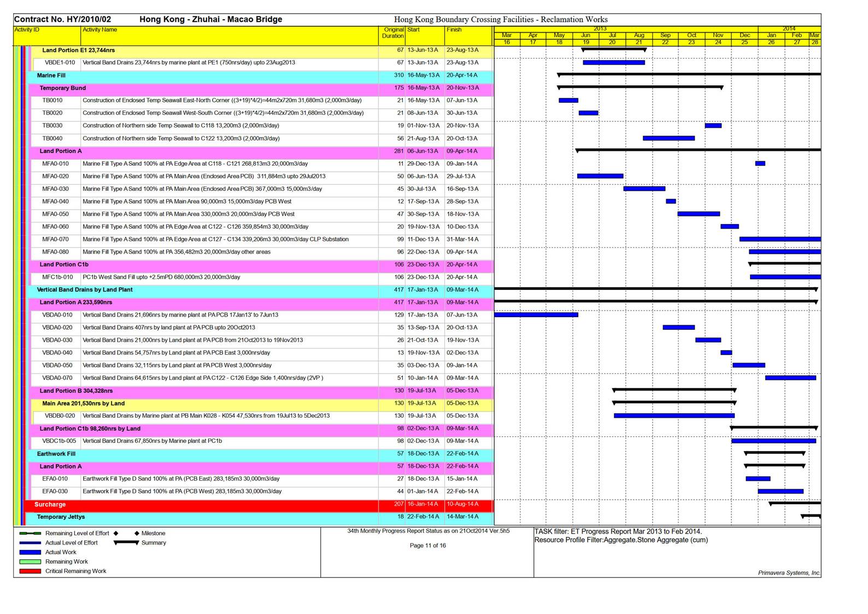Click the 2014 year header in timeline
Image resolution: width=868 pixels, height=614 pixels.
[789, 28]
